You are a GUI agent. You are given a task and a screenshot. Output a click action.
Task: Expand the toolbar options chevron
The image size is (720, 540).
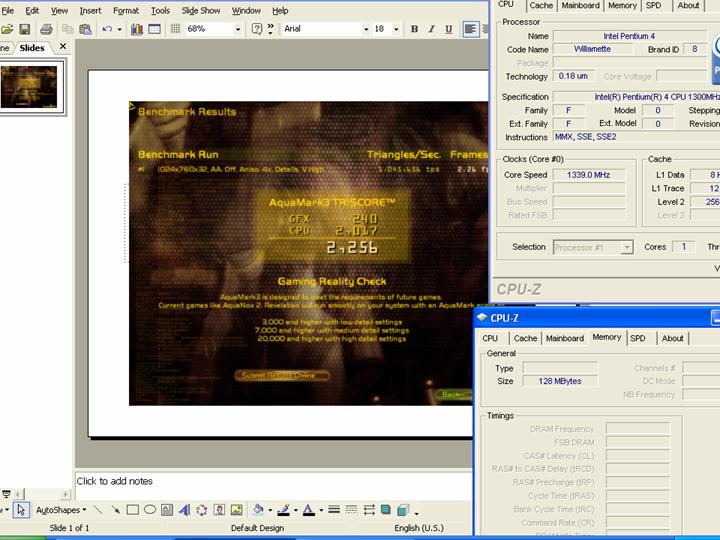coord(270,29)
